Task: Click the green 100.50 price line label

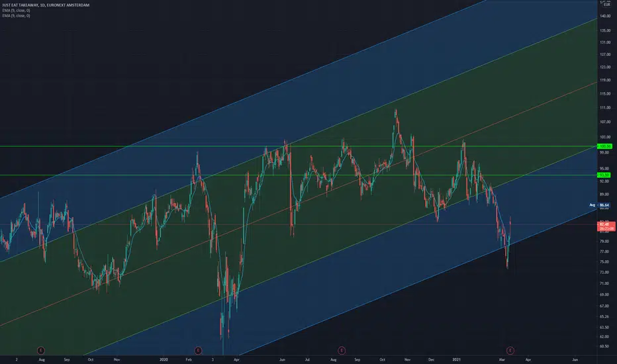Action: pyautogui.click(x=605, y=146)
